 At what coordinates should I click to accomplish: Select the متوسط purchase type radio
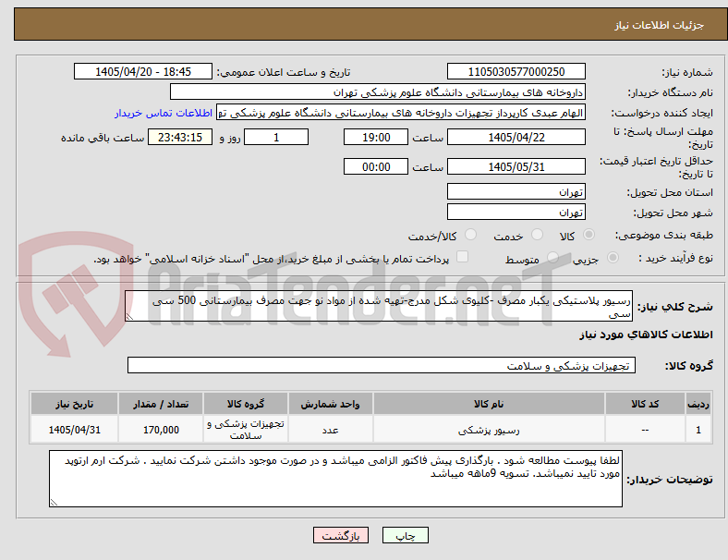[552, 258]
